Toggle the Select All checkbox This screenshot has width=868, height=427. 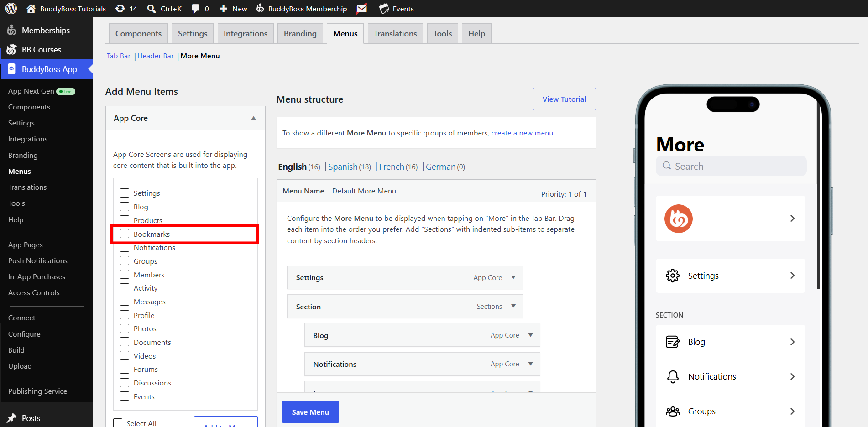118,423
